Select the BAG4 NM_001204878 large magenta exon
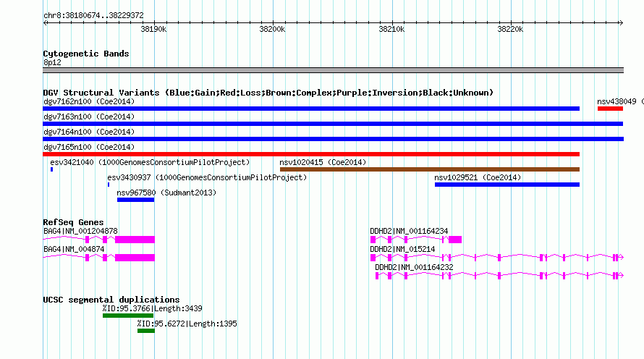The height and width of the screenshot is (359, 644). 135,240
